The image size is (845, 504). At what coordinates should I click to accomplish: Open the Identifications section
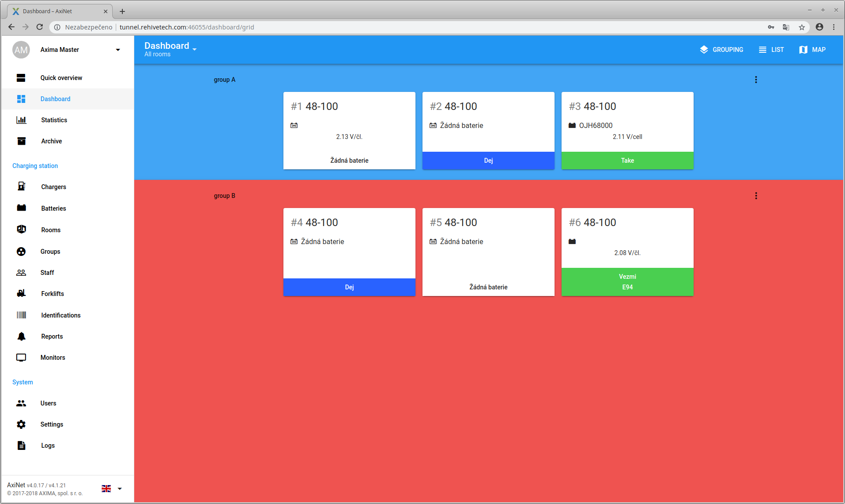tap(61, 315)
